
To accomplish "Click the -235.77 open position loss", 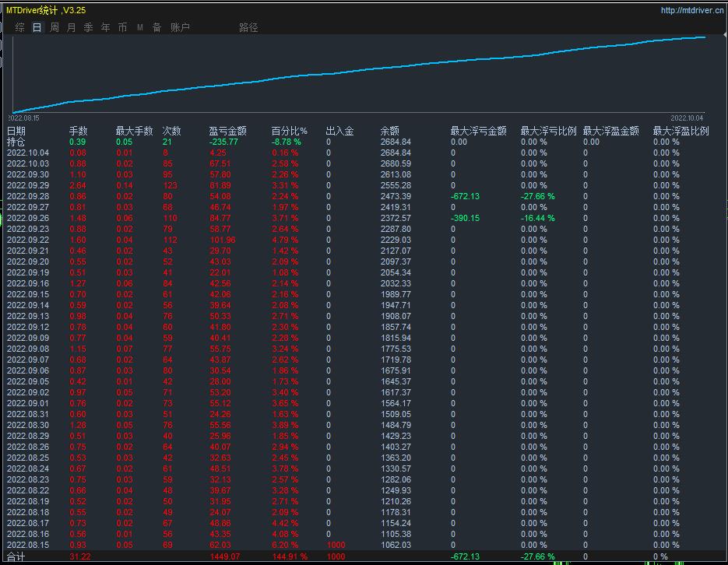I will [223, 142].
